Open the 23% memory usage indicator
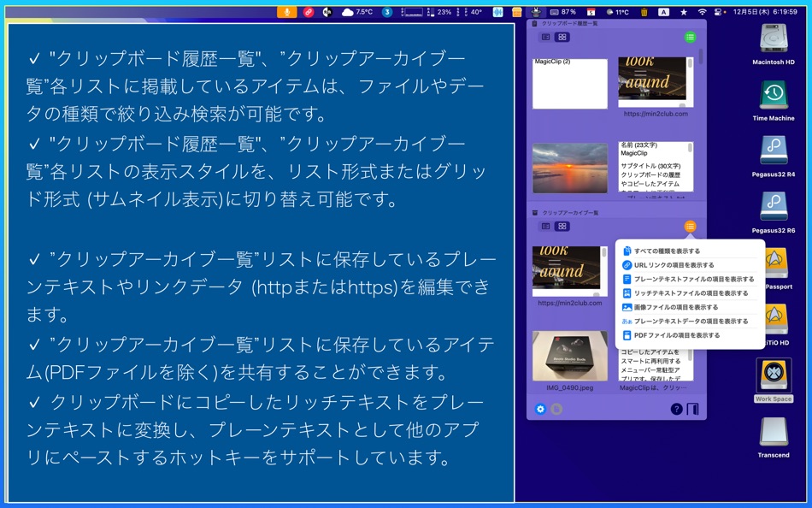 pyautogui.click(x=439, y=11)
